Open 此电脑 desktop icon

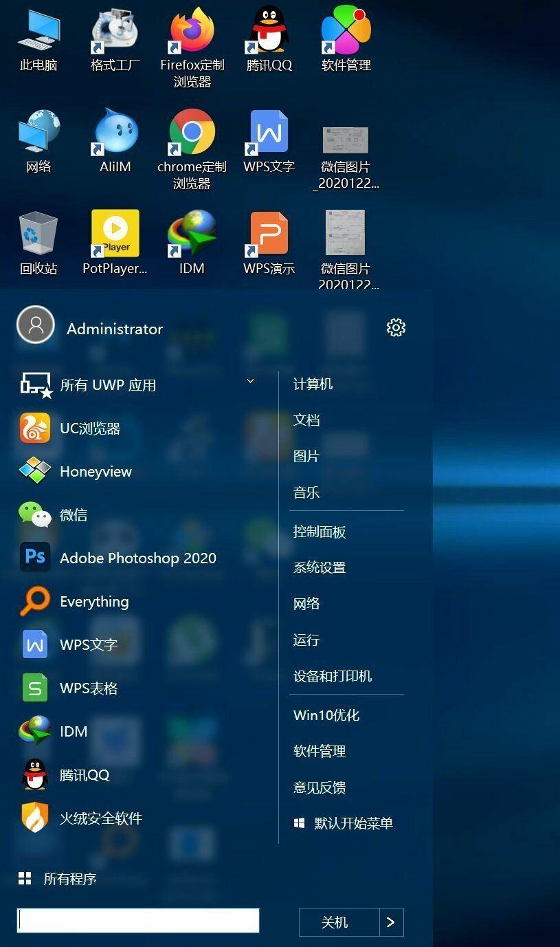(38, 40)
